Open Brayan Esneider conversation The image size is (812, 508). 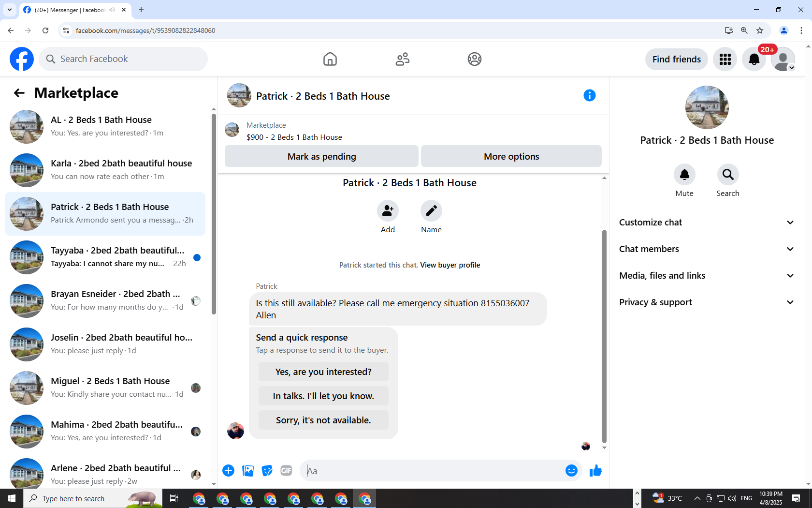tap(105, 301)
